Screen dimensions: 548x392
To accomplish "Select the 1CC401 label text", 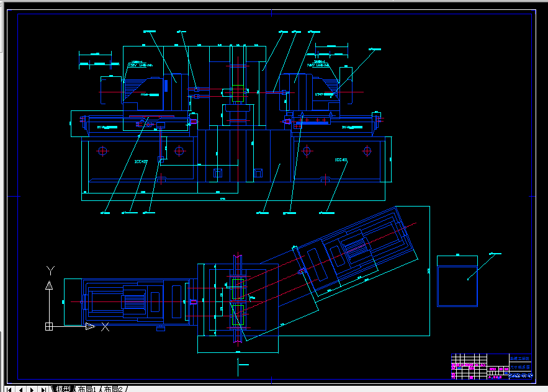I will click(341, 159).
